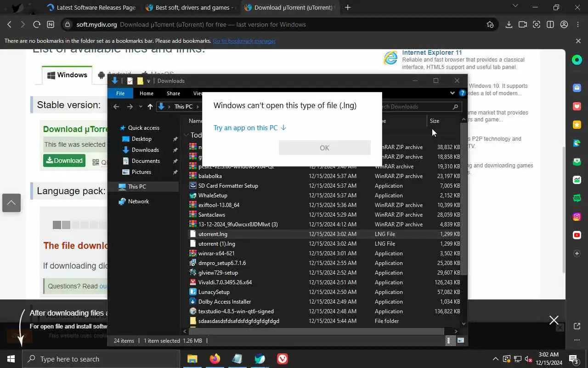Select Network in the navigation pane
This screenshot has height=368, width=588.
pos(138,201)
